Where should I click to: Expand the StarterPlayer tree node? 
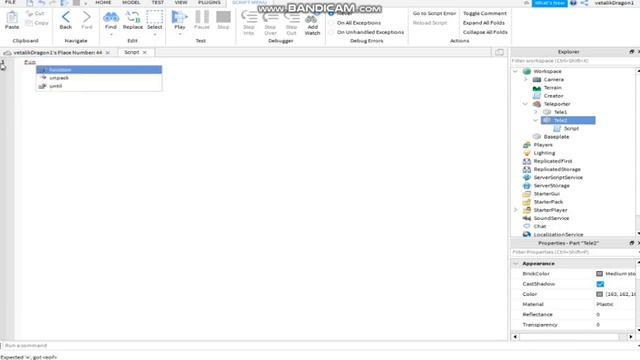click(516, 210)
